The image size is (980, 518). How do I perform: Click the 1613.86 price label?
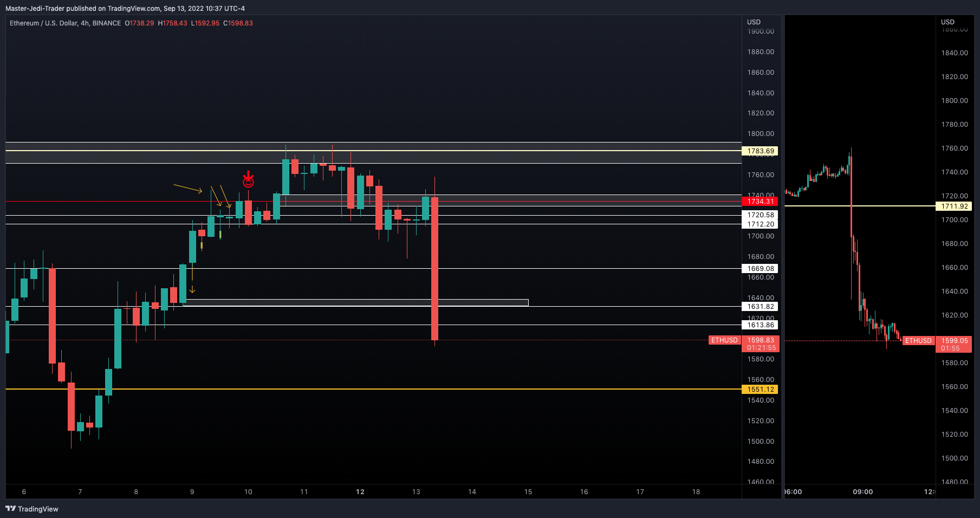[x=760, y=325]
